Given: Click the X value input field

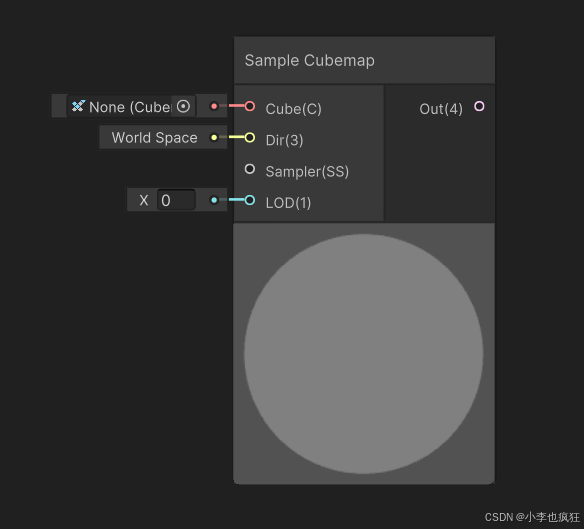Looking at the screenshot, I should pyautogui.click(x=176, y=200).
